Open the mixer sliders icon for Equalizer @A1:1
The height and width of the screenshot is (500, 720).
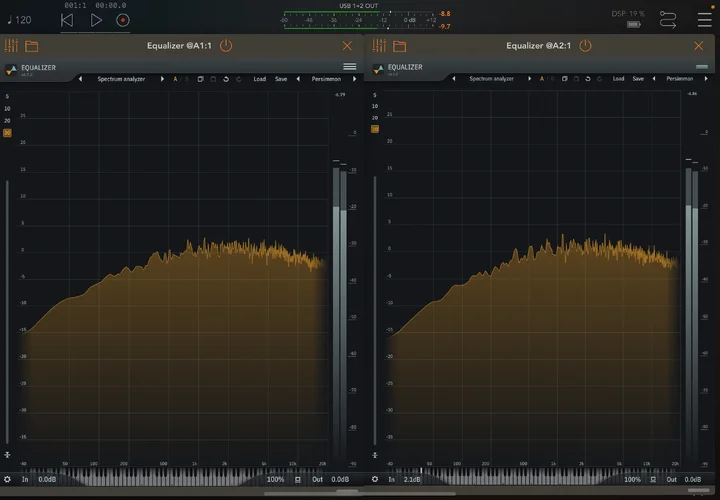pyautogui.click(x=12, y=46)
